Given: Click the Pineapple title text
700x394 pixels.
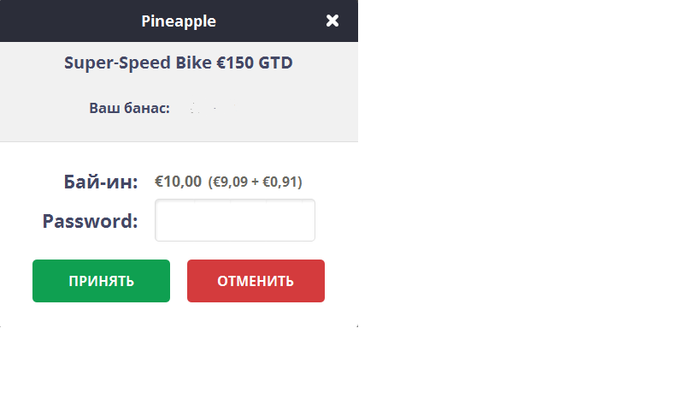Looking at the screenshot, I should 179,21.
